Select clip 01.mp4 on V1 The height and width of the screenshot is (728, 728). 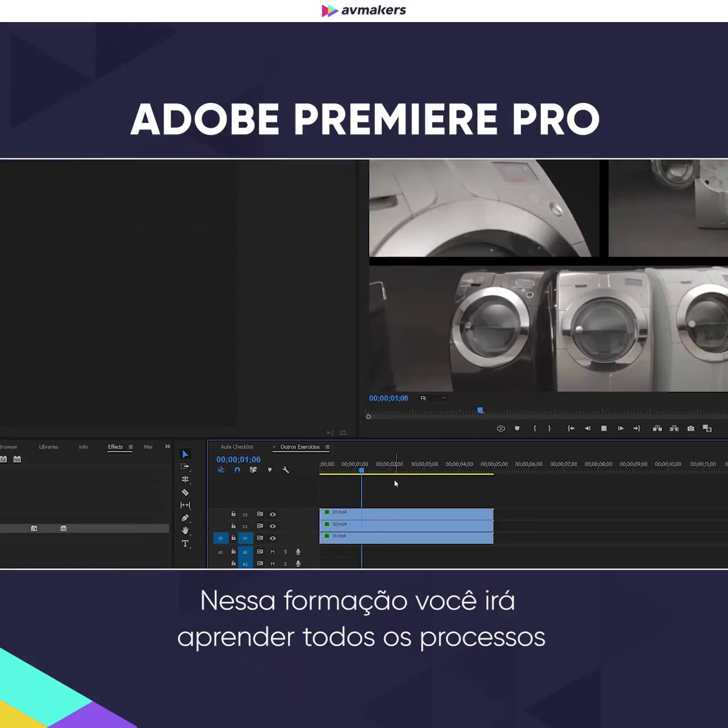(x=406, y=538)
